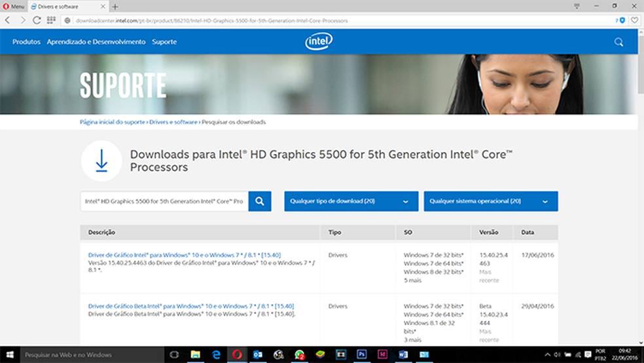Click the Intel logo in header

pos(319,42)
